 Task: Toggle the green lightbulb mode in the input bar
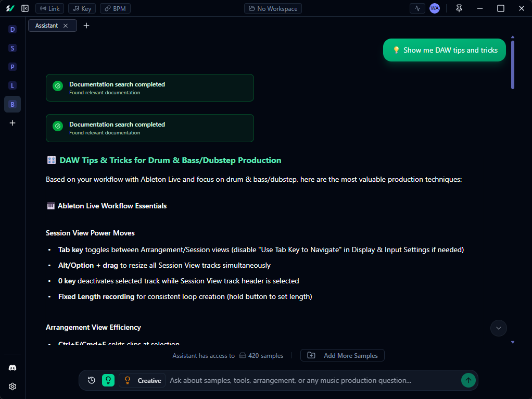point(108,380)
